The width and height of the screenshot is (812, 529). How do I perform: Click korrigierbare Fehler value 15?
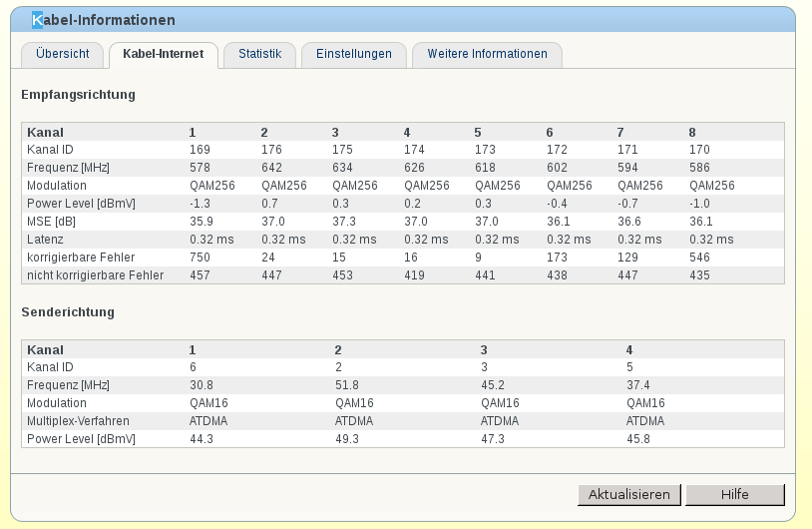[x=339, y=258]
